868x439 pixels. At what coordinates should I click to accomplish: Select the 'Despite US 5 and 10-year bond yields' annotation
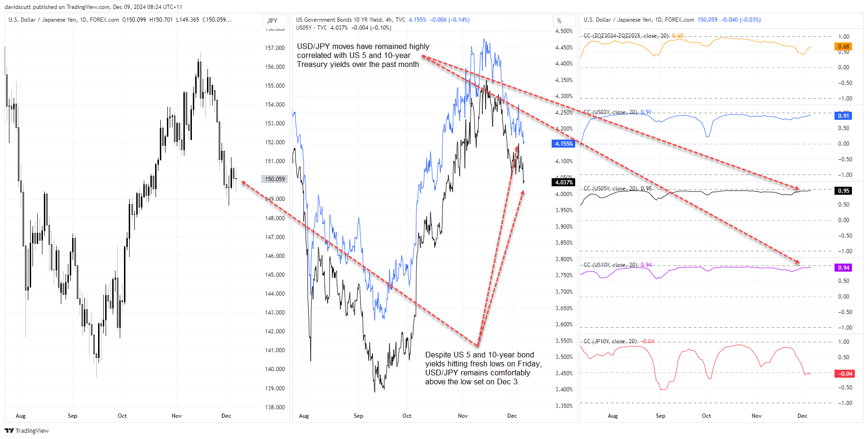click(483, 368)
